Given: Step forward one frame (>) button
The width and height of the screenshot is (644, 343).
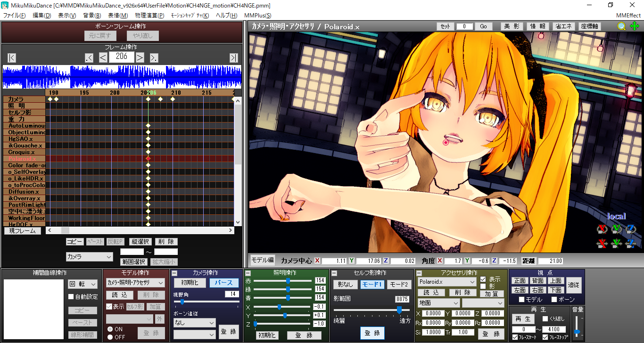Looking at the screenshot, I should [140, 57].
